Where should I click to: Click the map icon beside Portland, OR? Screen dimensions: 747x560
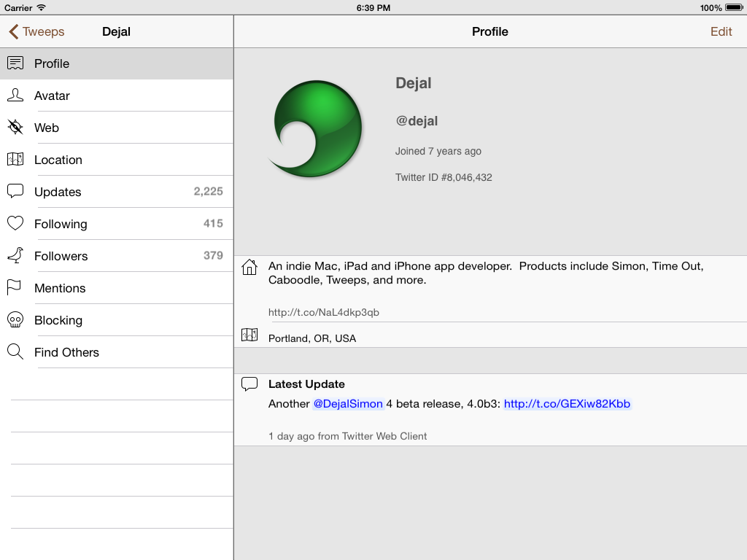coord(249,335)
